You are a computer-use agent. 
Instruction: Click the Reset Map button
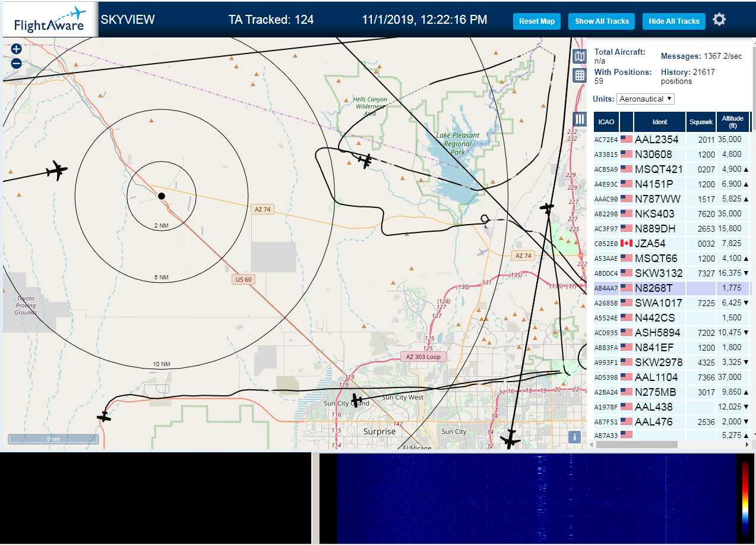(x=537, y=21)
